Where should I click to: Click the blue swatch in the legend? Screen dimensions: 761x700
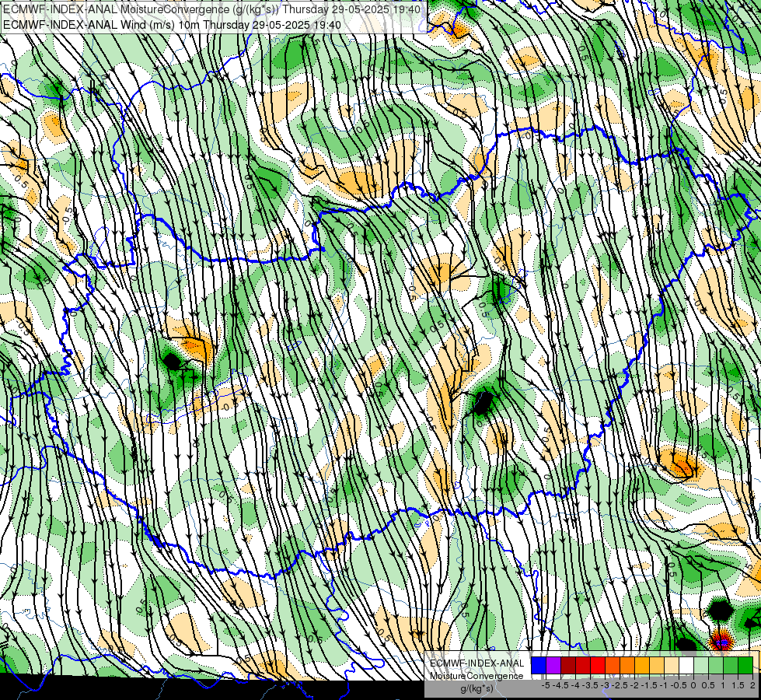539,666
